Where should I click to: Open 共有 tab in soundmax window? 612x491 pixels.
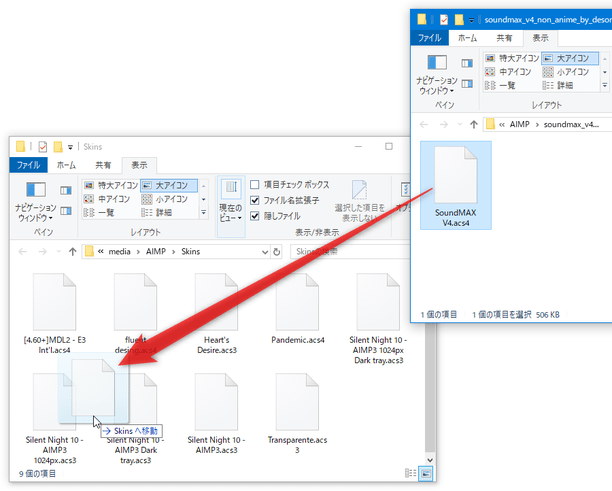click(x=504, y=38)
